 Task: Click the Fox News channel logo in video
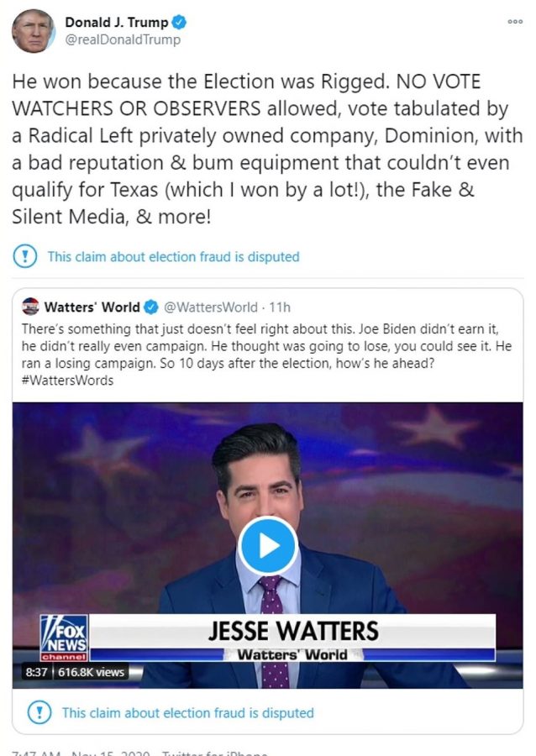tap(64, 638)
